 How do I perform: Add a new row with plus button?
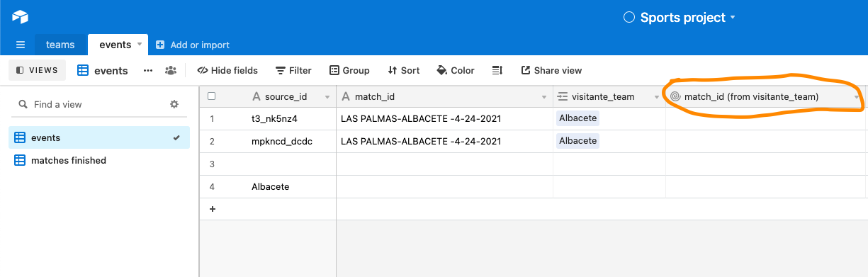click(x=212, y=209)
